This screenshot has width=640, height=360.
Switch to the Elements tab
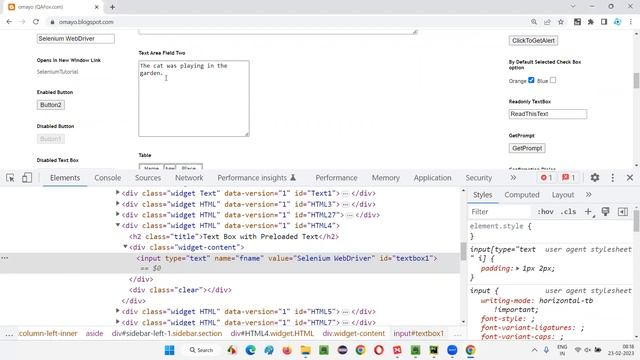[x=65, y=178]
